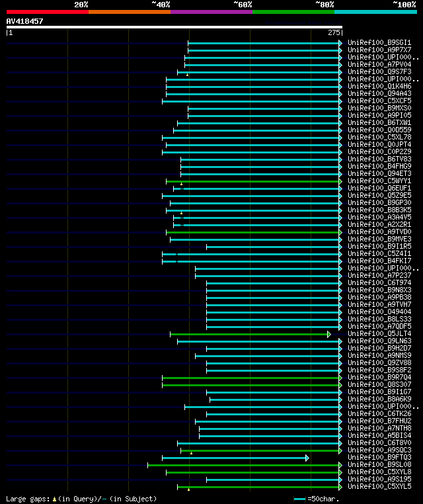
Task: Open hit UniRef100_Q0JPT4
Action: [379, 144]
